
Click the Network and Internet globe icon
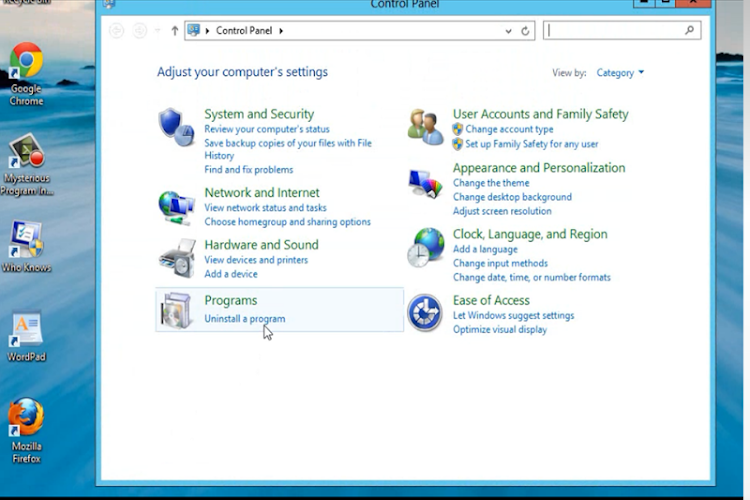176,207
